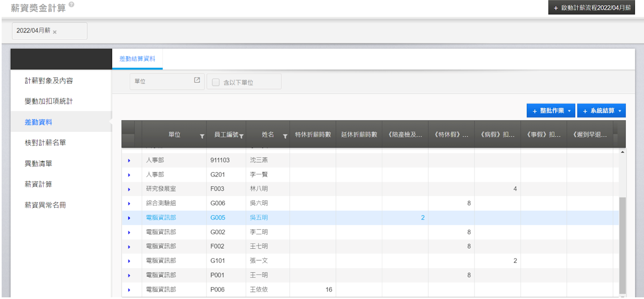The image size is (644, 299).
Task: Open the 單位 picker popup icon
Action: (197, 80)
